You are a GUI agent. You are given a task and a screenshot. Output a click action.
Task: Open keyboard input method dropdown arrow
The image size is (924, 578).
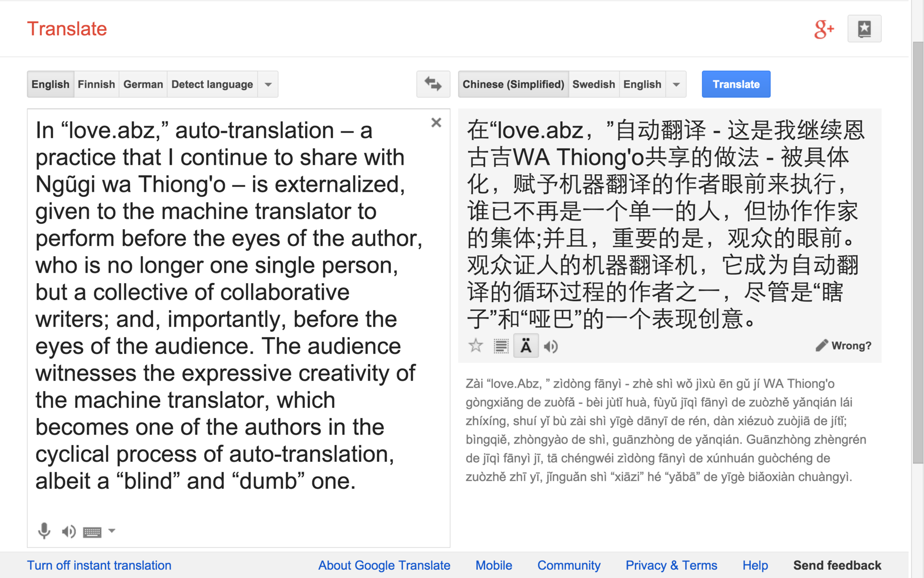(x=112, y=531)
